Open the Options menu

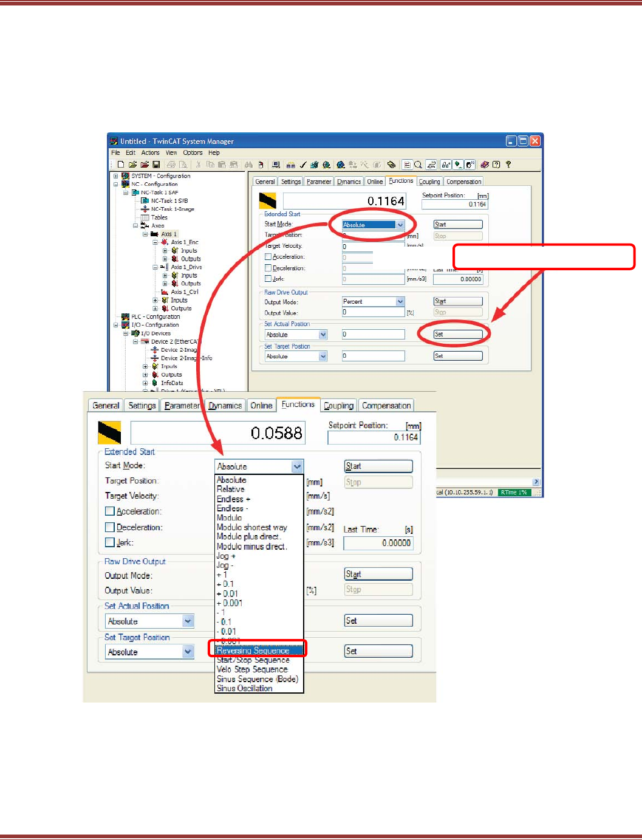click(193, 153)
